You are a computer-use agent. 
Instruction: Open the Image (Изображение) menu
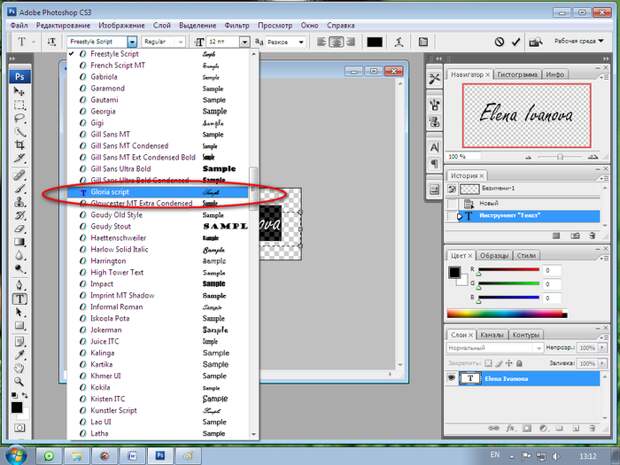[x=121, y=25]
